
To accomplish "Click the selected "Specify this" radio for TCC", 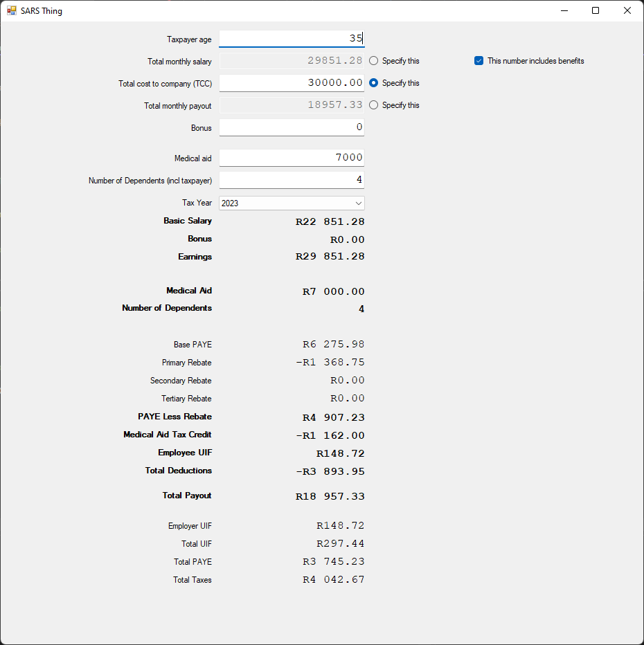I will [x=373, y=82].
